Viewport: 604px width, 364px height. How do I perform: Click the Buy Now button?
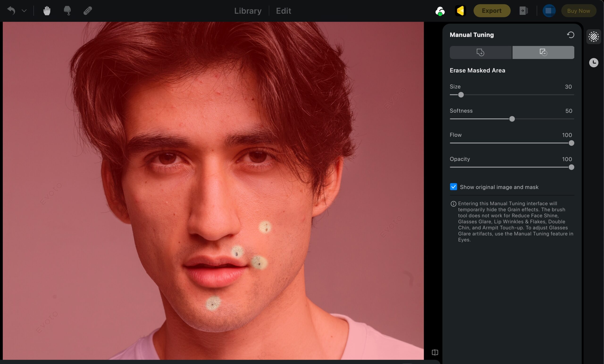tap(578, 11)
